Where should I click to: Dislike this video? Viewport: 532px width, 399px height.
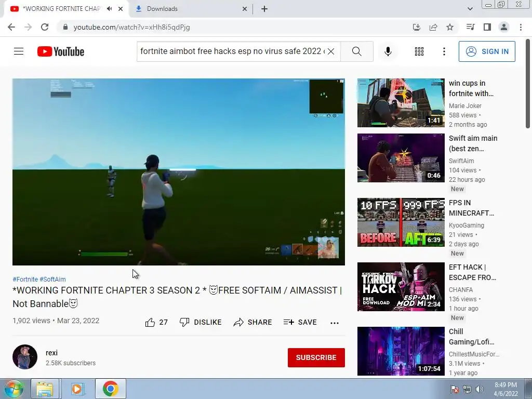(200, 322)
